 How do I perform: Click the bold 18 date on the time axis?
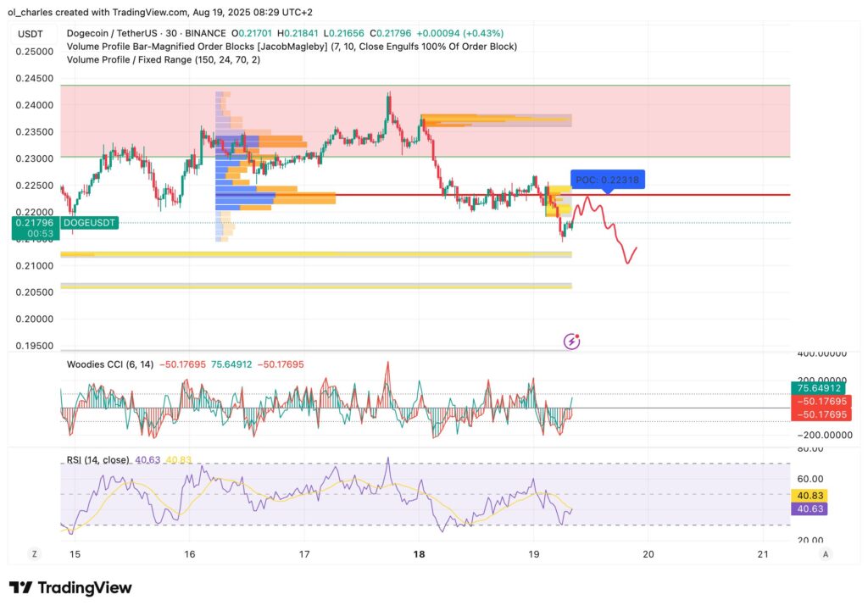(419, 553)
